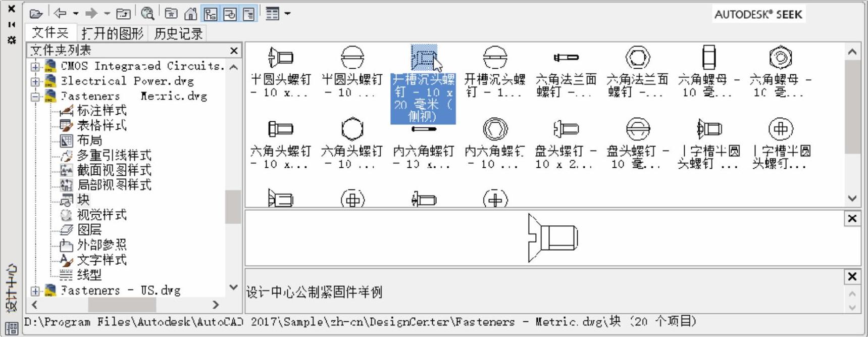Open the Views dropdown arrow
Viewport: 868px width, 337px height.
(288, 14)
